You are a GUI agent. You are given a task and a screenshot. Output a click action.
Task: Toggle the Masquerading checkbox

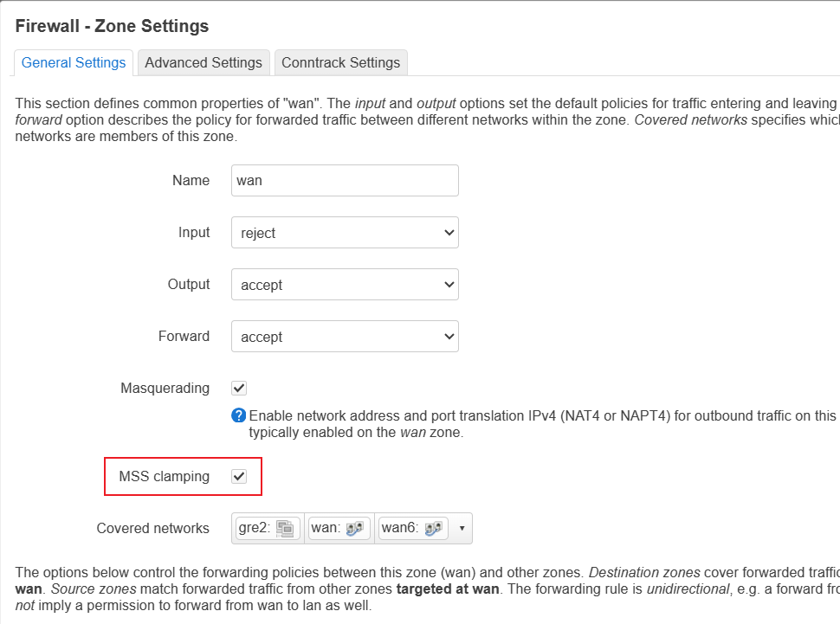tap(240, 389)
